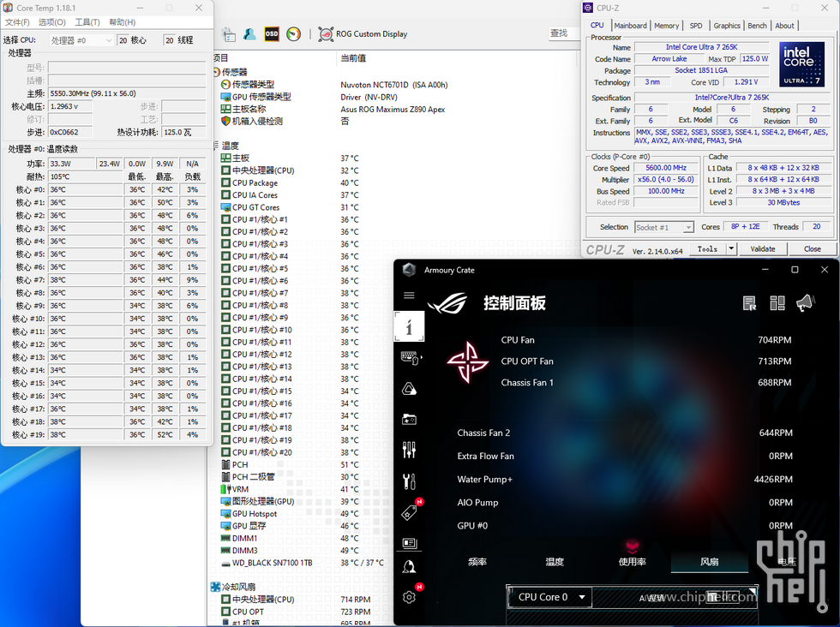Click the megaphone announcements icon
This screenshot has width=840, height=627.
pos(805,303)
